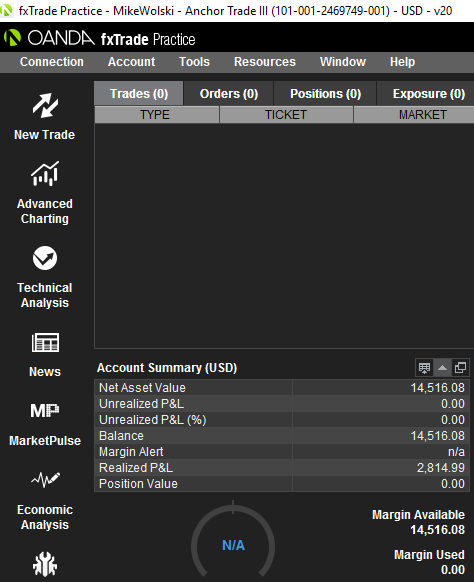Viewport: 474px width, 582px height.
Task: Collapse the Account Summary with the up arrow
Action: click(442, 367)
